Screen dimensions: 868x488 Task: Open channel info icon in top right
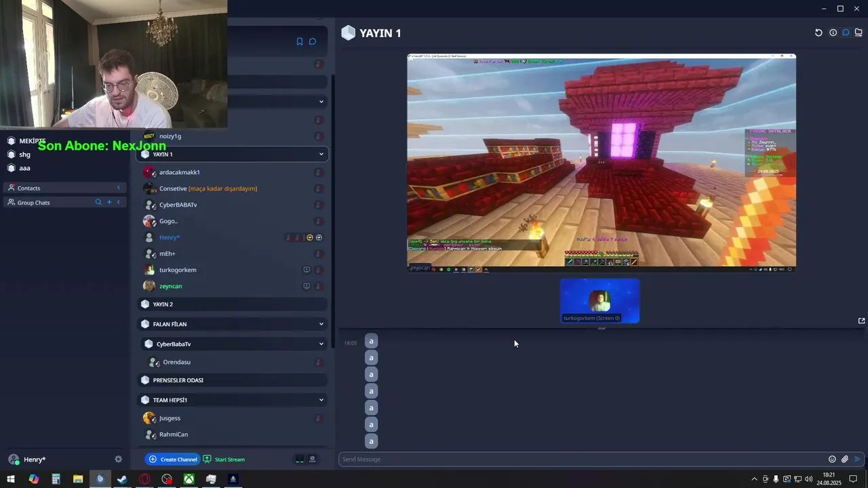pos(833,33)
